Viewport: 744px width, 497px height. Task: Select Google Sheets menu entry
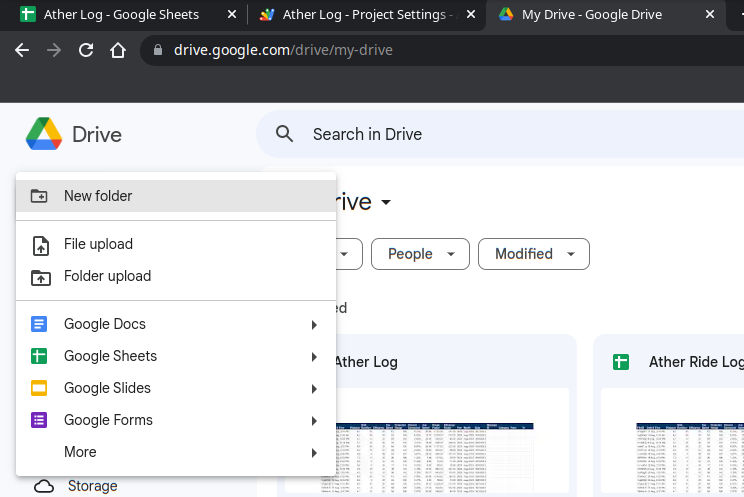176,356
